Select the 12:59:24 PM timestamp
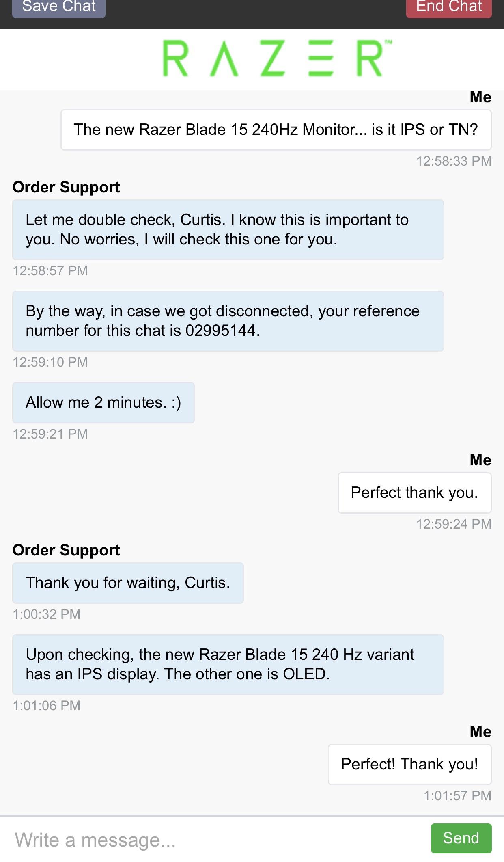This screenshot has width=504, height=862. pyautogui.click(x=453, y=524)
